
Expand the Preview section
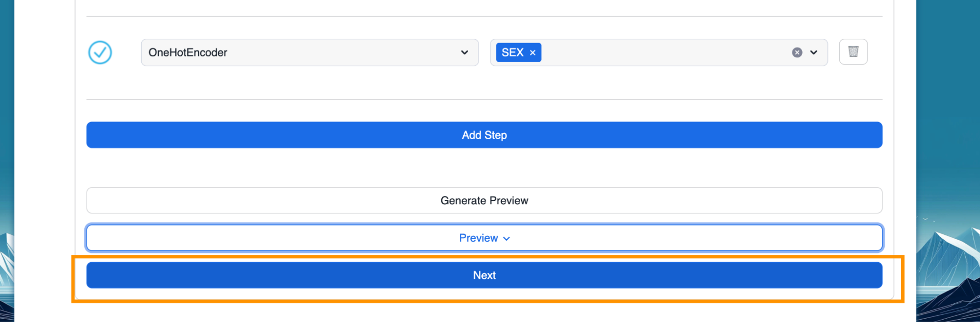(478, 238)
